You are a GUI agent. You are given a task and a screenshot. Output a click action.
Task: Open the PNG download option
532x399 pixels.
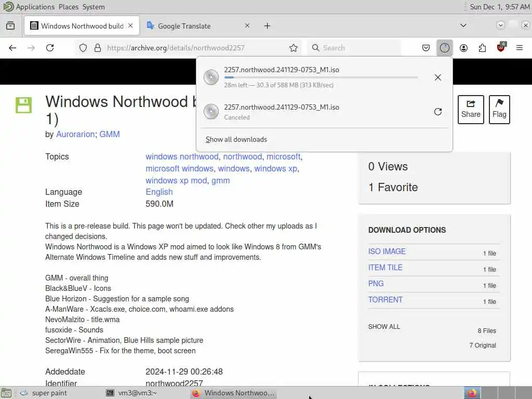pyautogui.click(x=376, y=284)
